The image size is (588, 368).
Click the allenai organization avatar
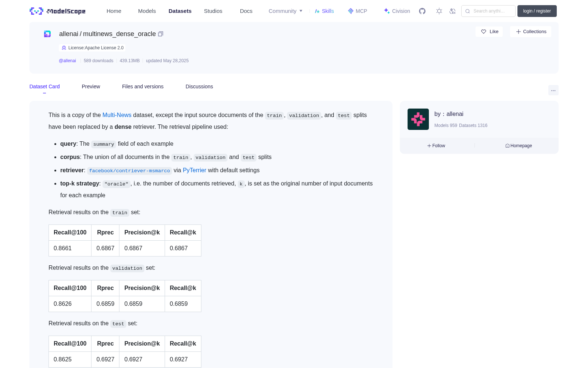[418, 119]
